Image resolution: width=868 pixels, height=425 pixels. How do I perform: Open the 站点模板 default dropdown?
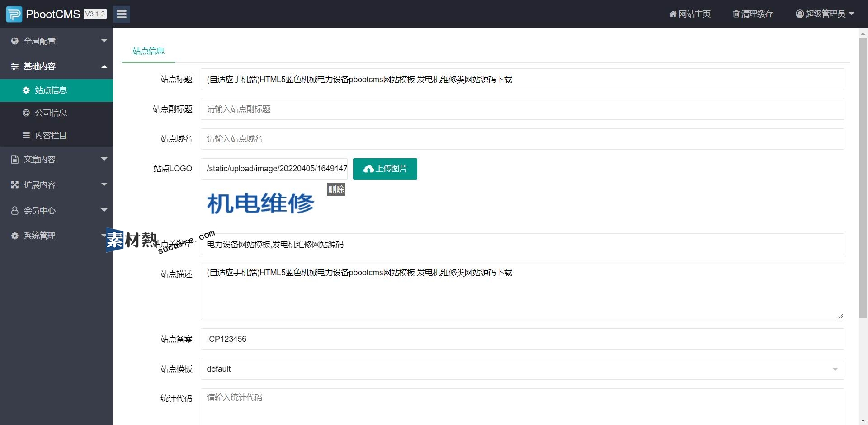point(522,369)
